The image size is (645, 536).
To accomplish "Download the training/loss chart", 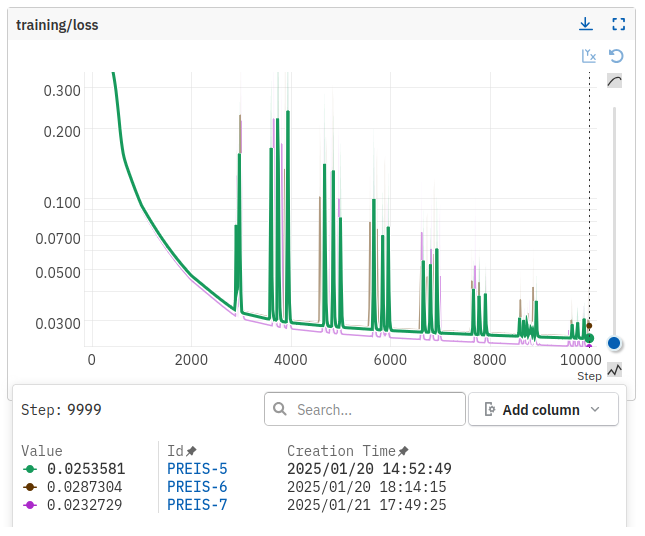I will pos(586,24).
